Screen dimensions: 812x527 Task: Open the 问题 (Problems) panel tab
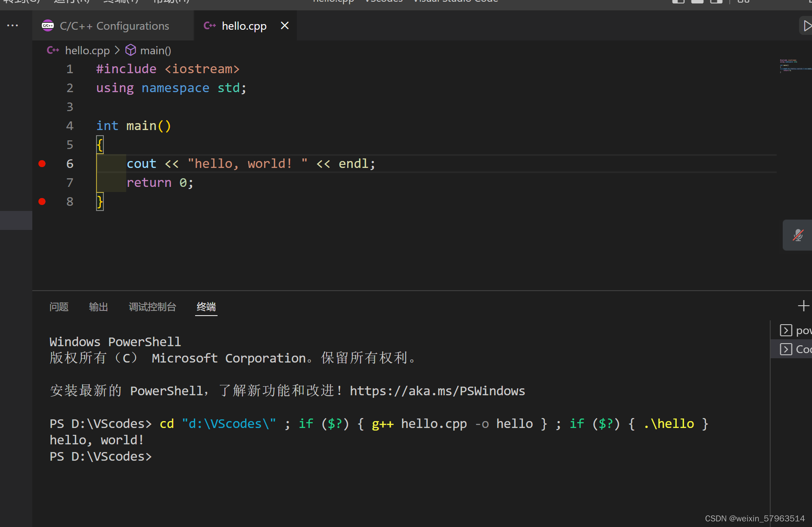59,307
